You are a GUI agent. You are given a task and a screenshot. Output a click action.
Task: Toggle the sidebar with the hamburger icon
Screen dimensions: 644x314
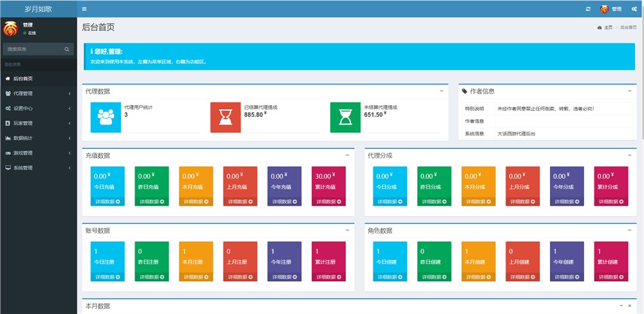coord(85,9)
